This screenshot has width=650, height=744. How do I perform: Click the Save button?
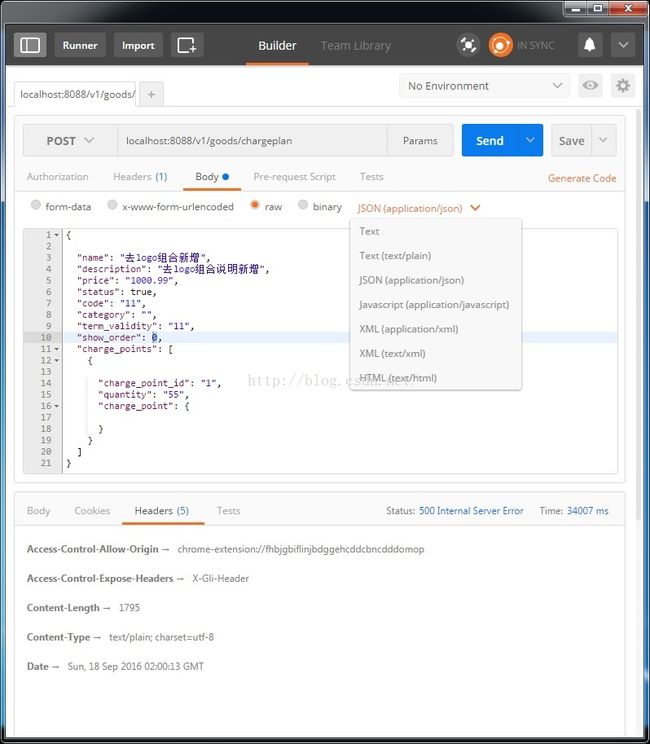pos(571,141)
